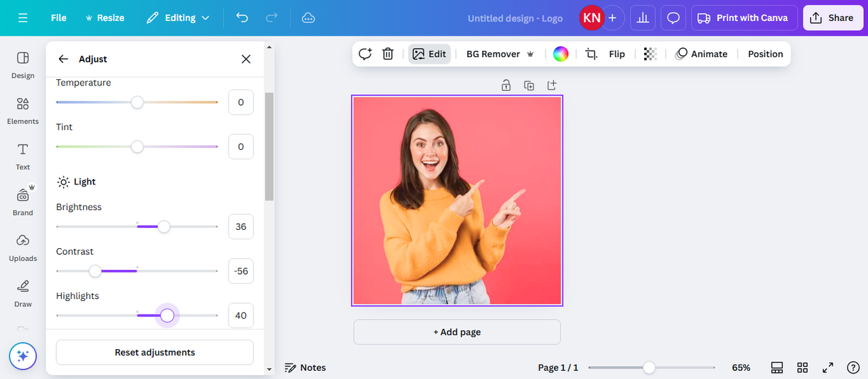Viewport: 868px width, 379px height.
Task: Open the Design sidebar tab
Action: coord(23,65)
